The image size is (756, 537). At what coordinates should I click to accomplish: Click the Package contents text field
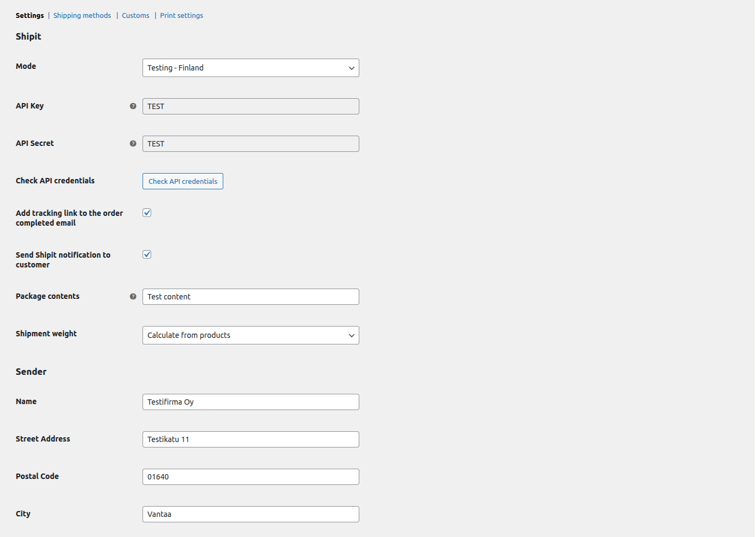click(250, 297)
